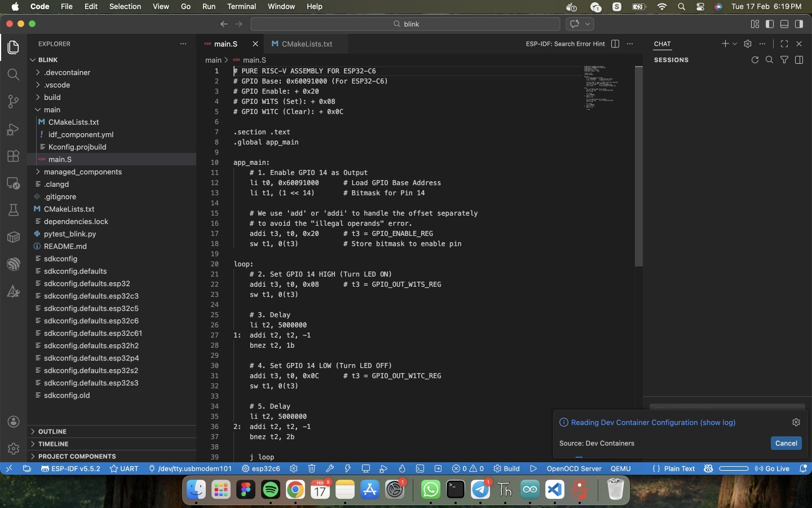Open the Accounts menu icon
Image resolution: width=812 pixels, height=508 pixels.
[14, 422]
